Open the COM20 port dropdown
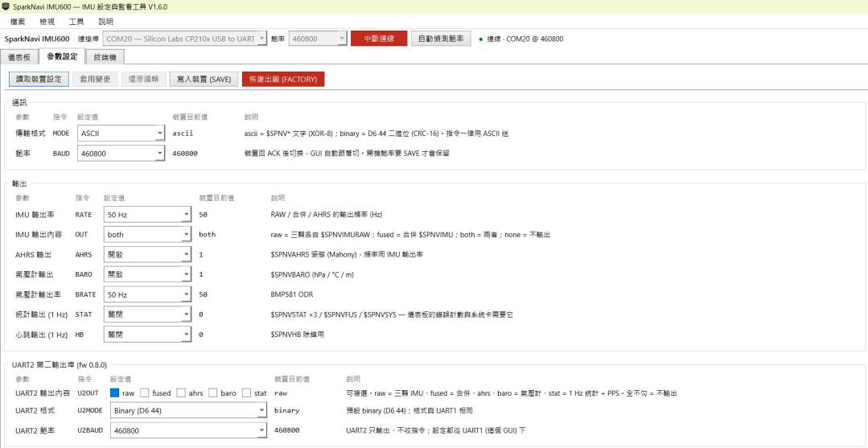868x448 pixels. point(184,39)
